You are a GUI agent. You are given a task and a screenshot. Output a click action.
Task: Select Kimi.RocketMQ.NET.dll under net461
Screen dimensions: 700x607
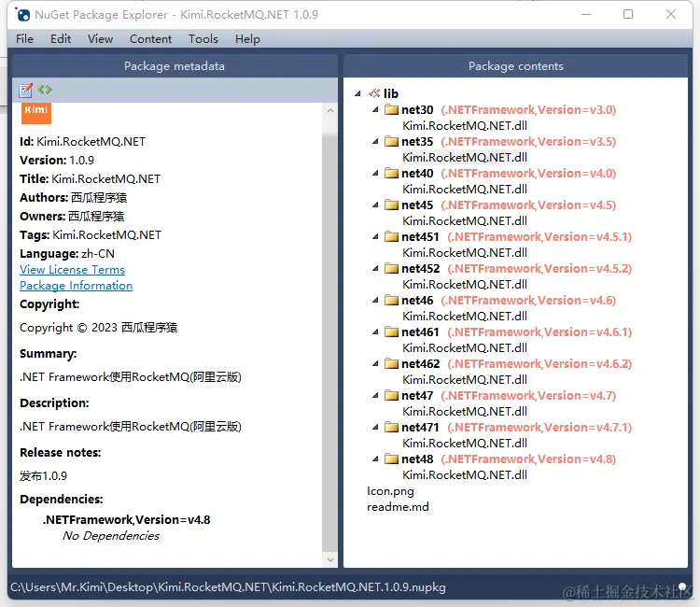tap(465, 347)
